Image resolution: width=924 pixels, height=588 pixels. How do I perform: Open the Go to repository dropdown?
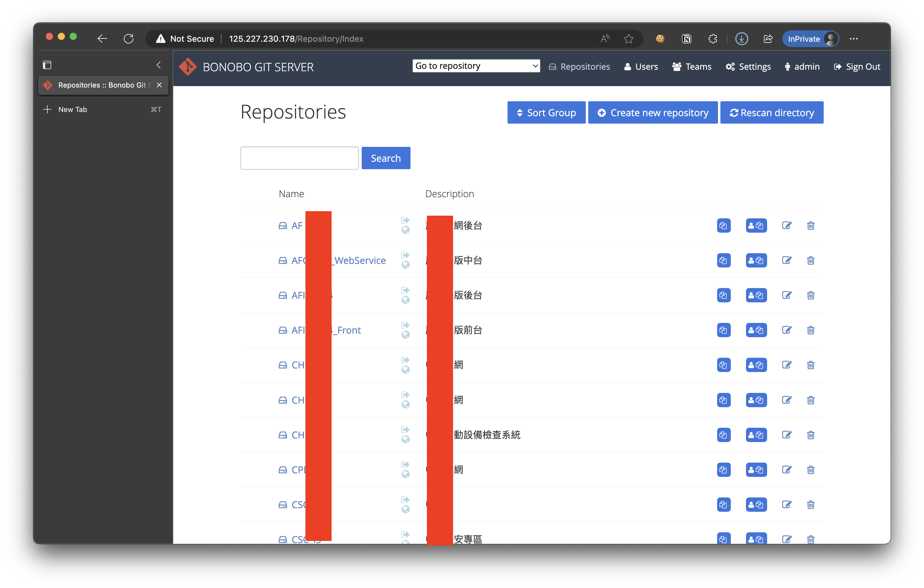click(x=476, y=66)
